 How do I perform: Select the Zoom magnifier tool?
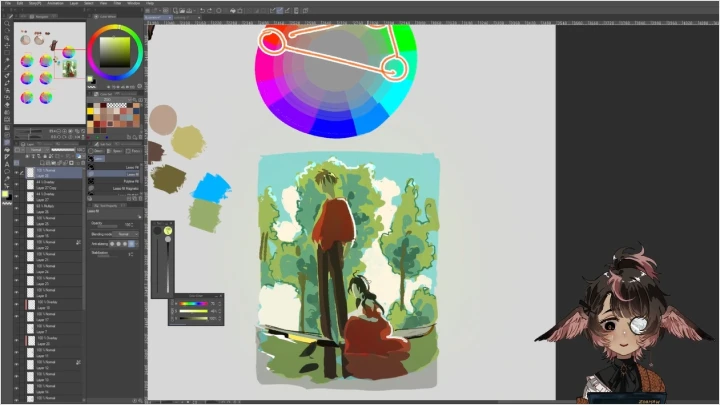(7, 22)
